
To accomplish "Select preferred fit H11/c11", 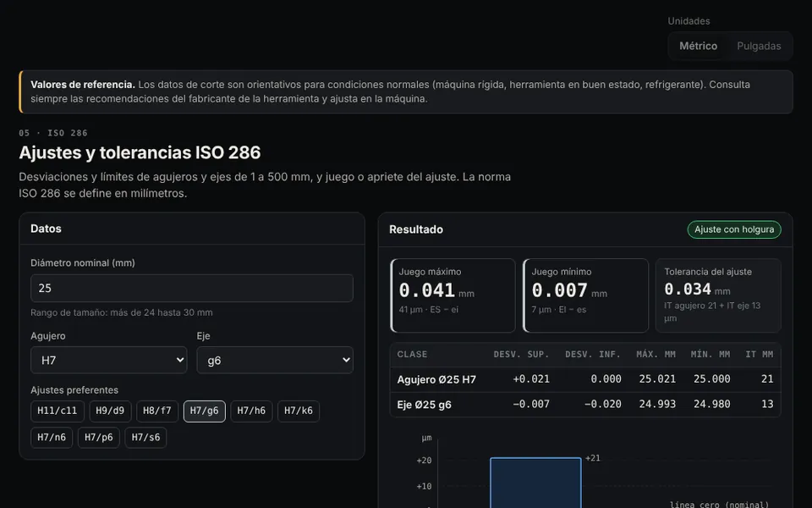I will pyautogui.click(x=57, y=411).
